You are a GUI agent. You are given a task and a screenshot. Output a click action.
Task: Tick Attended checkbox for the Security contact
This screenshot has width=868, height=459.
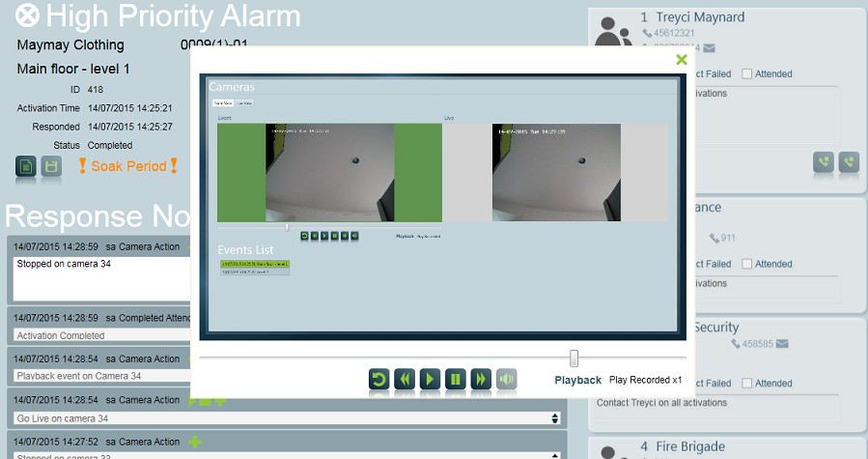coord(746,383)
